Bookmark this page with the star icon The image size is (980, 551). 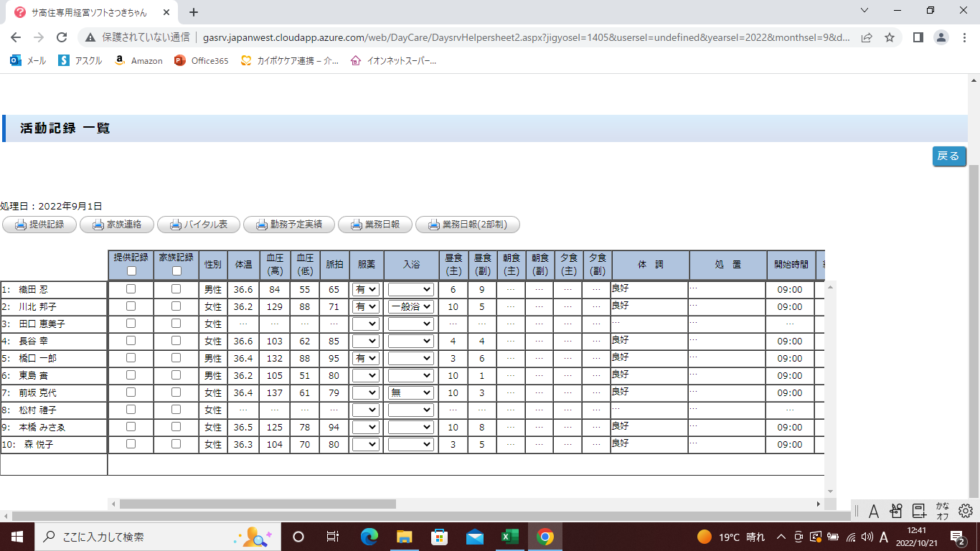click(x=890, y=37)
